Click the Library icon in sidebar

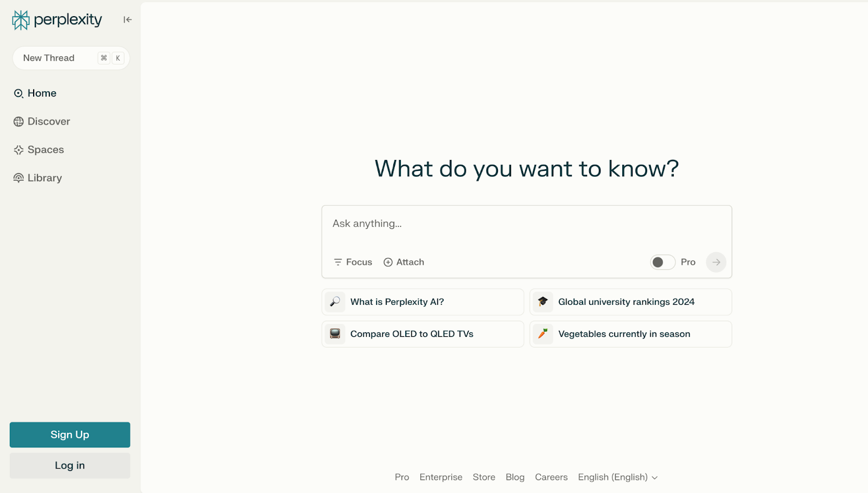(18, 178)
